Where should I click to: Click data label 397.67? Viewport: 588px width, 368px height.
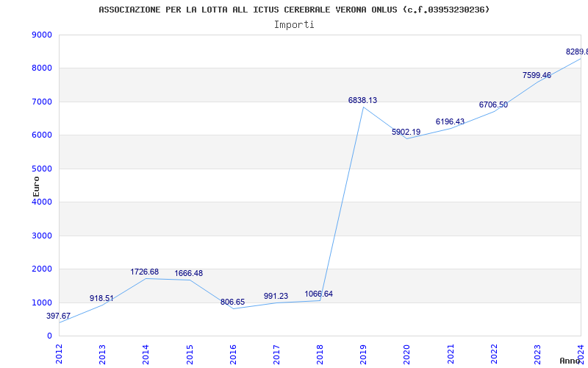coord(59,316)
